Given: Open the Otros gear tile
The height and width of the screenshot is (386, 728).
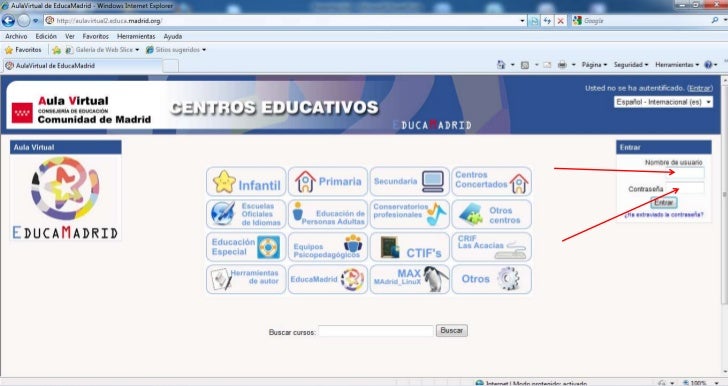Looking at the screenshot, I should (x=491, y=279).
